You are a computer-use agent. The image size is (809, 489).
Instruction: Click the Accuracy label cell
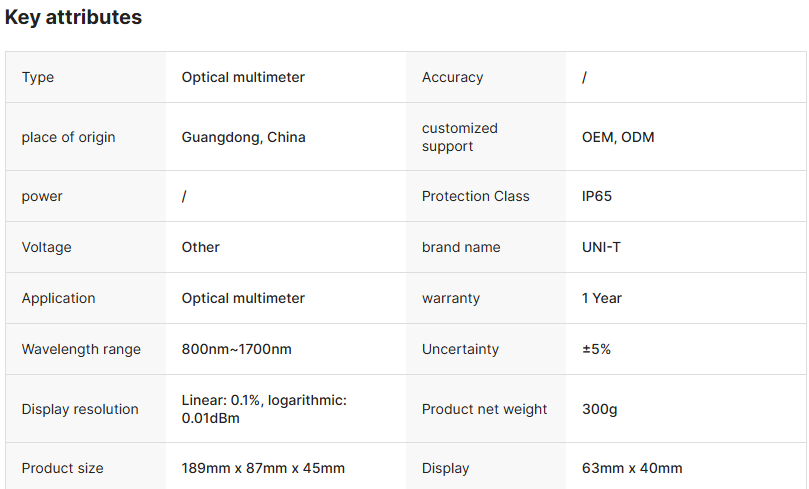tap(452, 77)
